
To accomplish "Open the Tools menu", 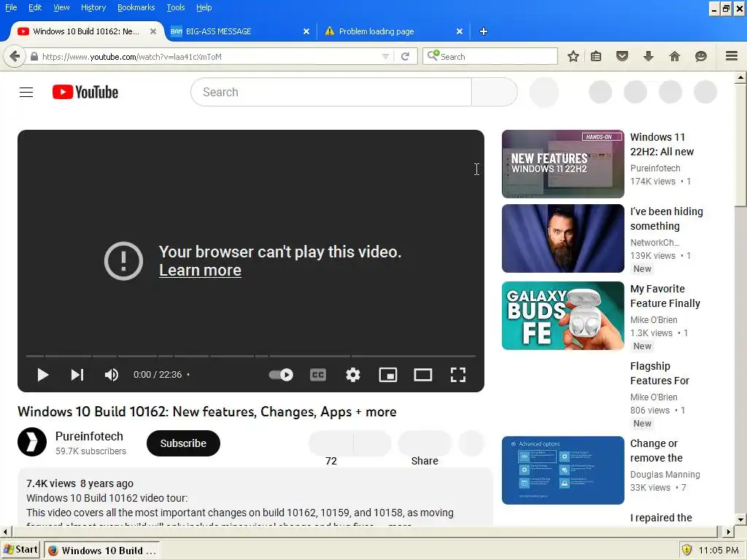I will tap(176, 7).
